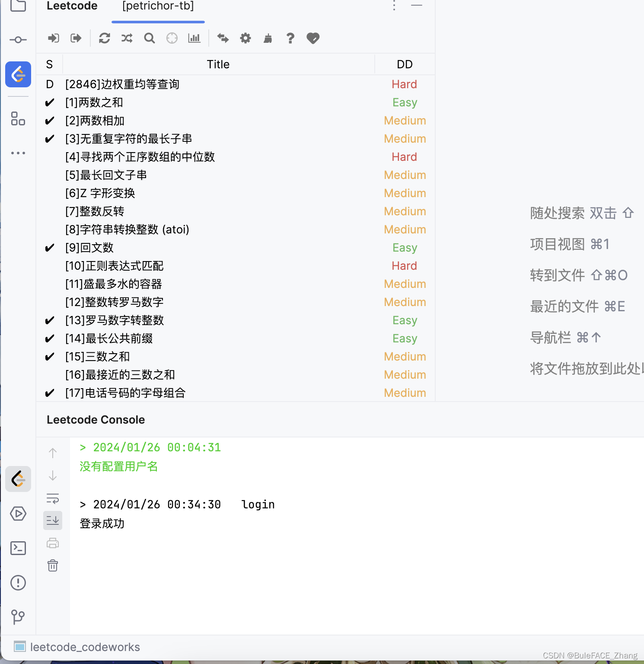The width and height of the screenshot is (644, 664).
Task: Select the Leetcode tab
Action: point(72,6)
